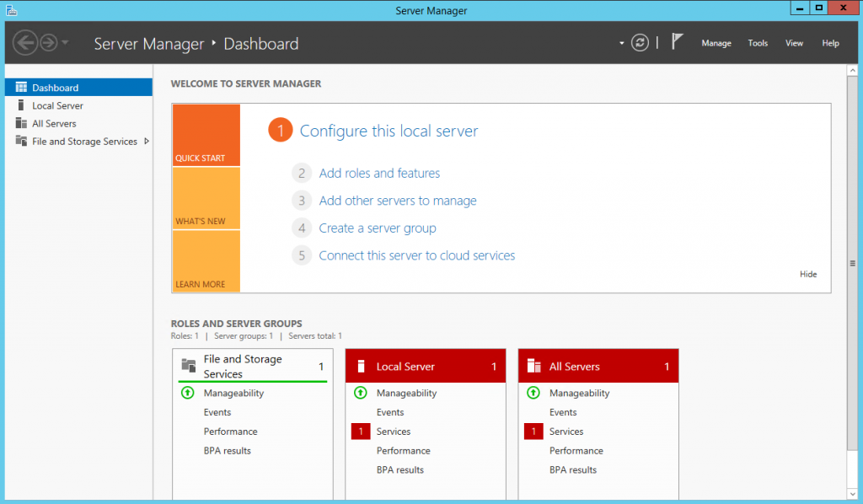Select the WHAT'S NEW tile

click(x=206, y=198)
